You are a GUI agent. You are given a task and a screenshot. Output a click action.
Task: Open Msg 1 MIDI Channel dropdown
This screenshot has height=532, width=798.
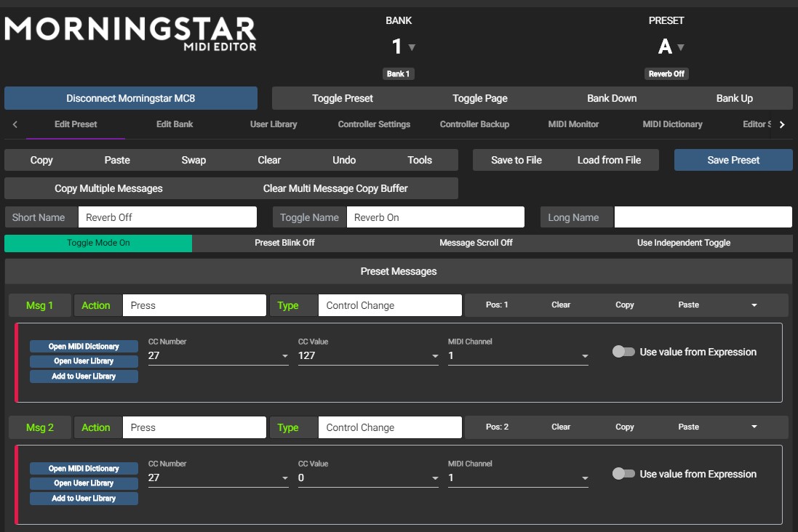[x=518, y=355]
